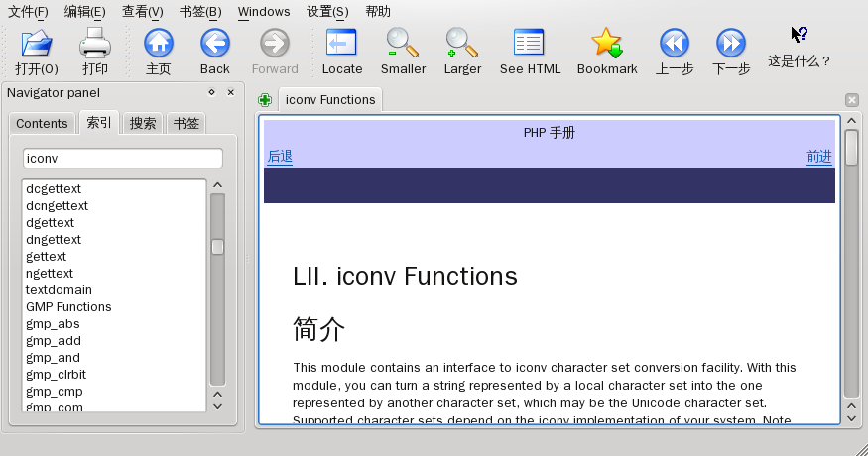Click the index list scrollbar handle
868x456 pixels.
pyautogui.click(x=217, y=246)
